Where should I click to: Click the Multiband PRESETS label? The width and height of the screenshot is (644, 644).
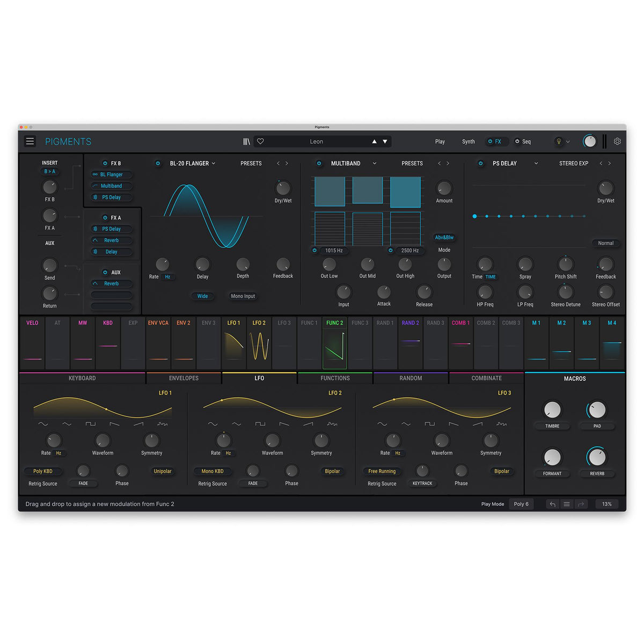click(412, 163)
